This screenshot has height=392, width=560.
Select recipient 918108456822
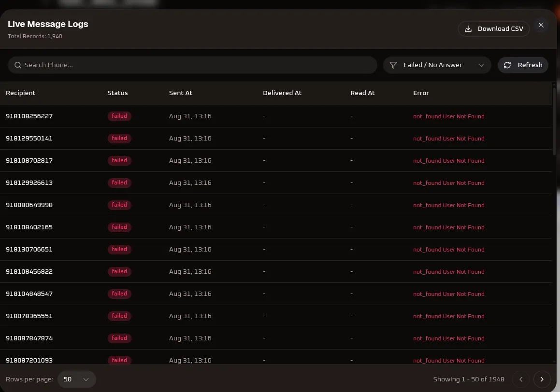[29, 271]
